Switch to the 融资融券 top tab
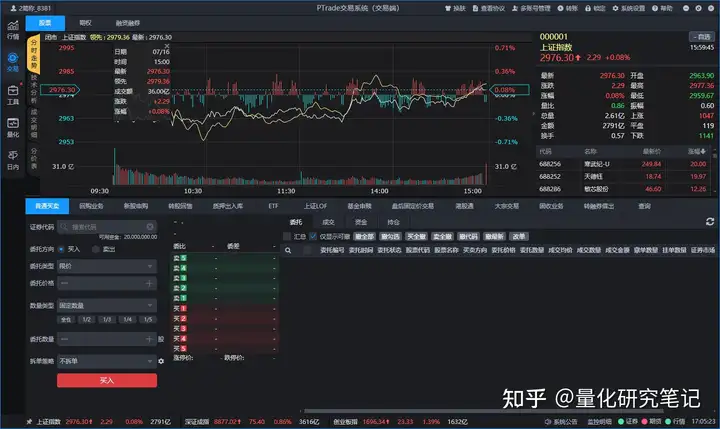Viewport: 720px width, 429px height. (128, 23)
